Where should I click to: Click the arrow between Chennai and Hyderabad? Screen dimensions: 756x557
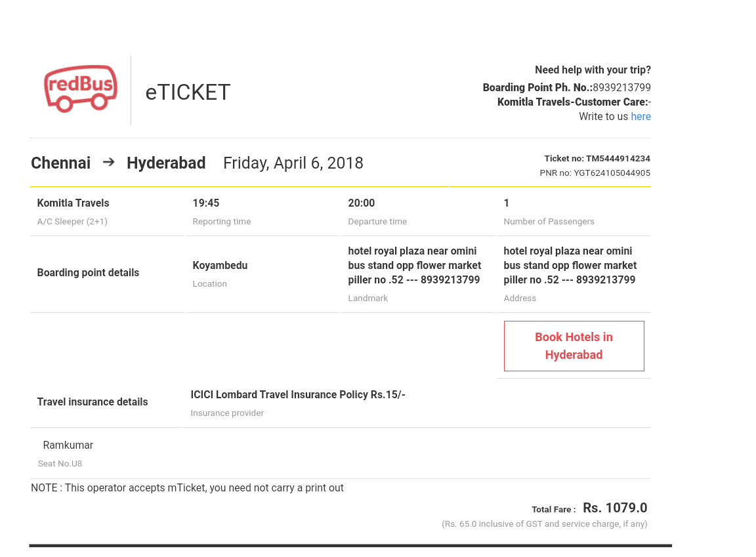(x=109, y=162)
